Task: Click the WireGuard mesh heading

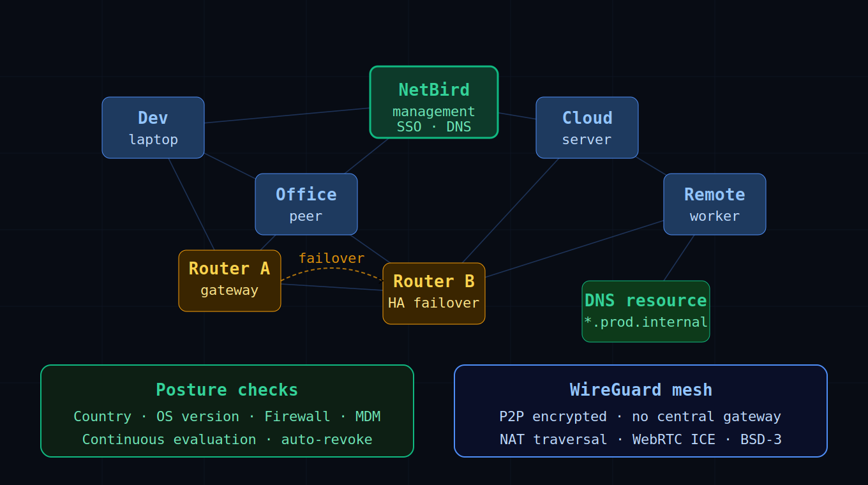Action: tap(641, 390)
